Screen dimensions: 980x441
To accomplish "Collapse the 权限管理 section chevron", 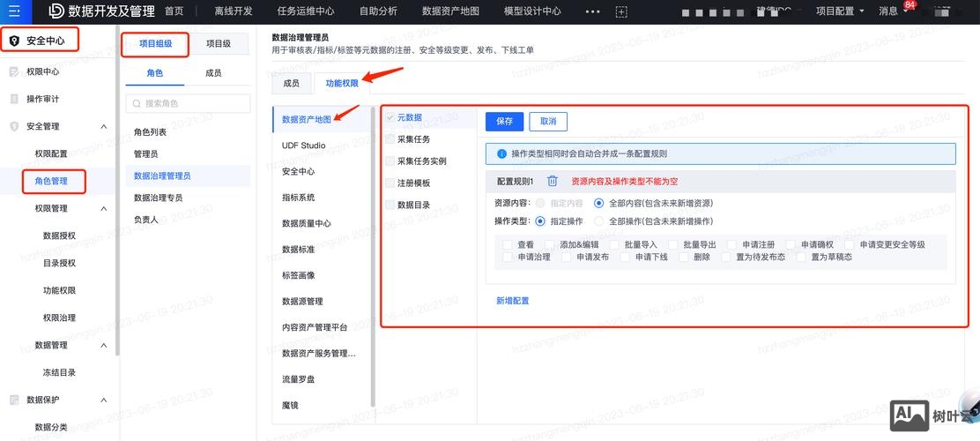I will click(104, 208).
